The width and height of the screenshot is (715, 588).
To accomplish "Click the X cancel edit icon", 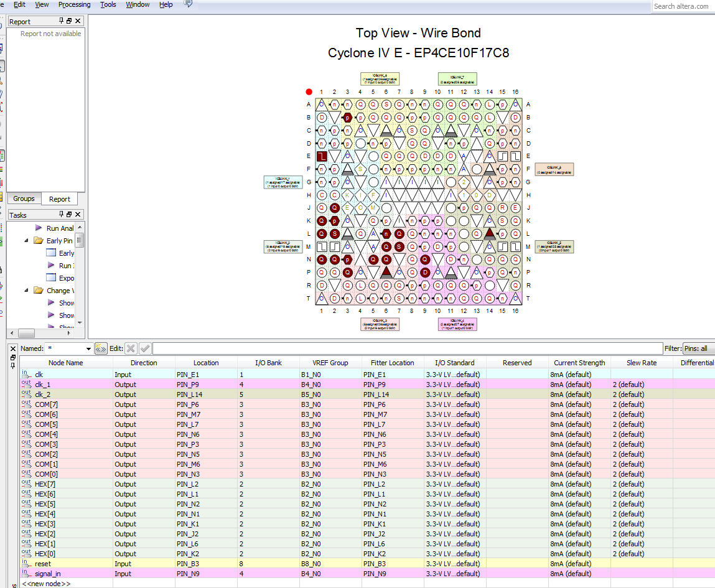I will (x=131, y=348).
